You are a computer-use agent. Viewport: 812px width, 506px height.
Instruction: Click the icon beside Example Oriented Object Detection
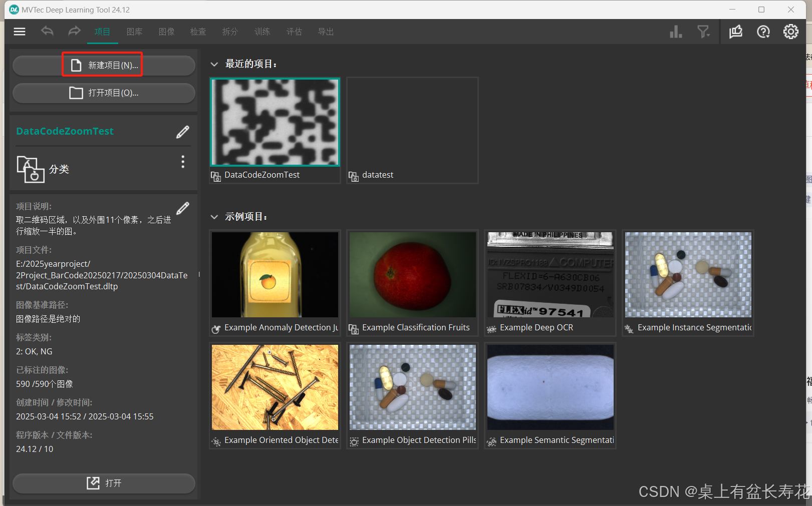click(x=216, y=441)
